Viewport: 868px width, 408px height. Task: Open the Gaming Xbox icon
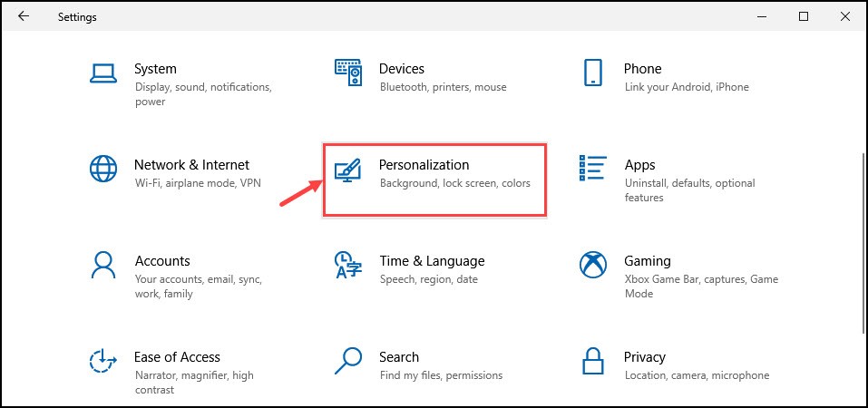(x=593, y=265)
